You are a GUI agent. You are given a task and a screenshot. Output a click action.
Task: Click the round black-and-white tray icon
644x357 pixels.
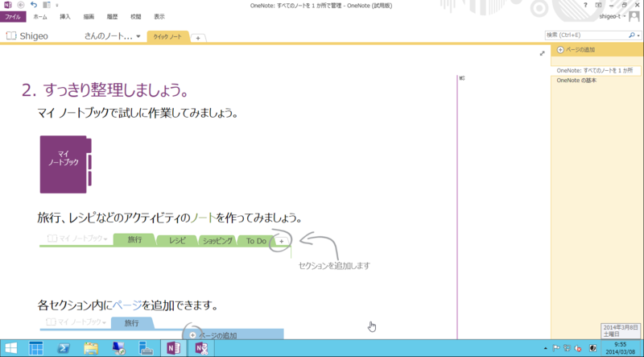click(592, 348)
